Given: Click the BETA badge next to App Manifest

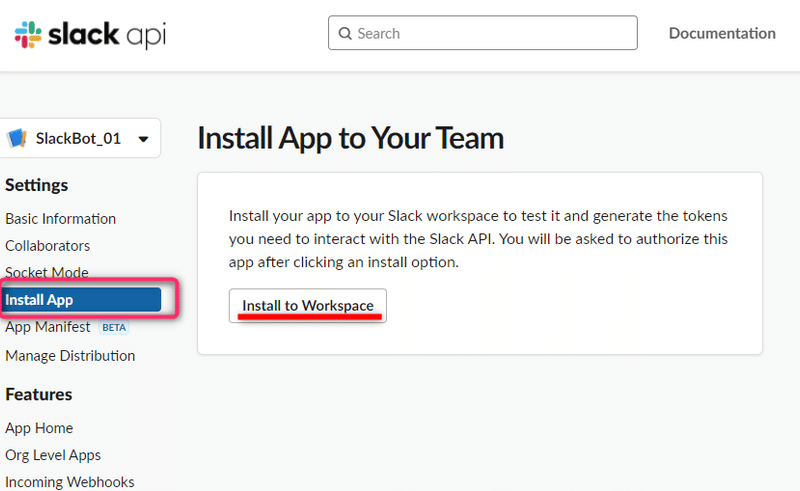Looking at the screenshot, I should coord(114,328).
